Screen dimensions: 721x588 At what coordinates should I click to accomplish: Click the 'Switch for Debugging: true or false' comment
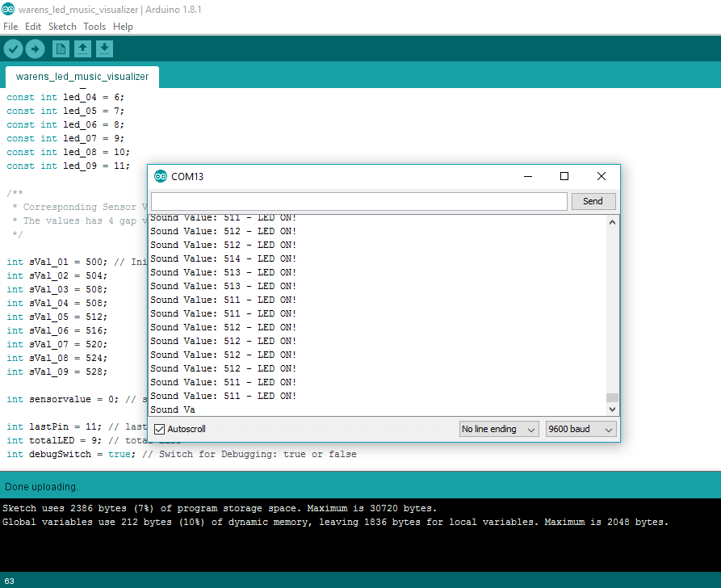[249, 454]
